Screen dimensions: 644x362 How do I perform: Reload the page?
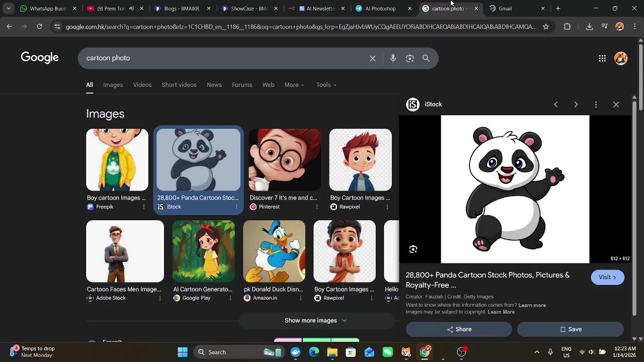coord(39,27)
